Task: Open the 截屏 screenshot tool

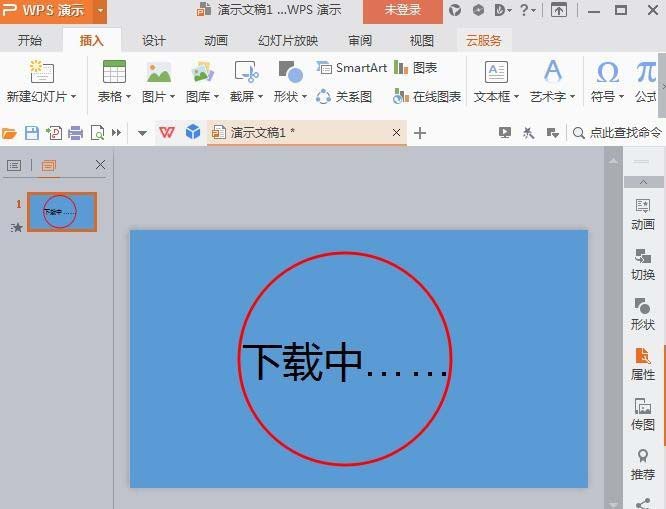Action: 246,72
